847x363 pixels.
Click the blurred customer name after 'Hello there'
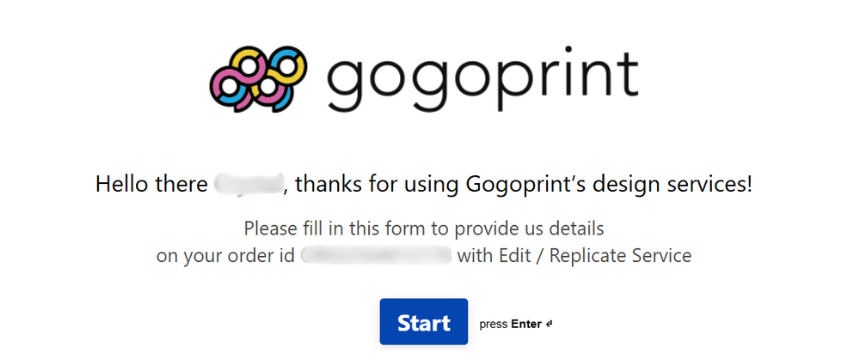249,184
